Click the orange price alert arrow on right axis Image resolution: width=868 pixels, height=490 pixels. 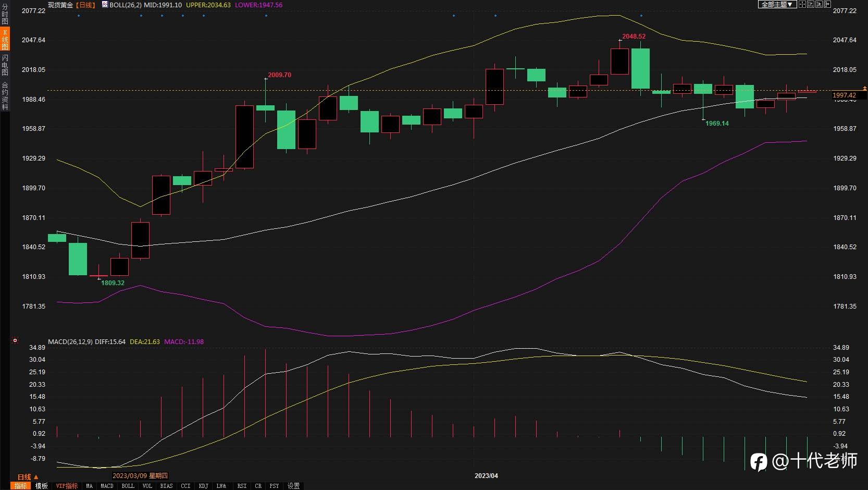click(x=865, y=89)
